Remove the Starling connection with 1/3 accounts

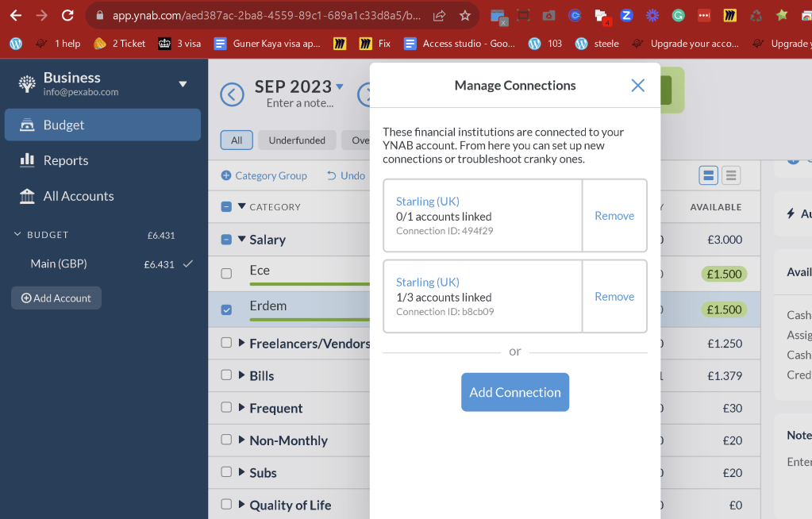[x=614, y=297]
